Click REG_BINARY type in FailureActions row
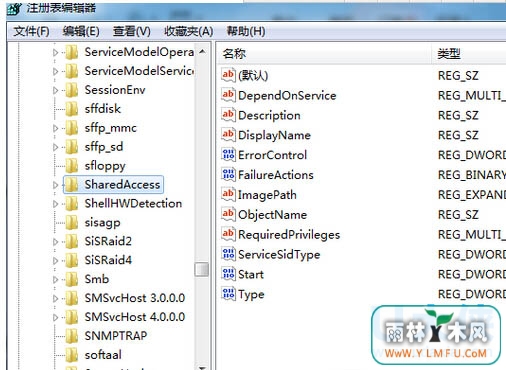Image resolution: width=506 pixels, height=370 pixels. click(472, 175)
